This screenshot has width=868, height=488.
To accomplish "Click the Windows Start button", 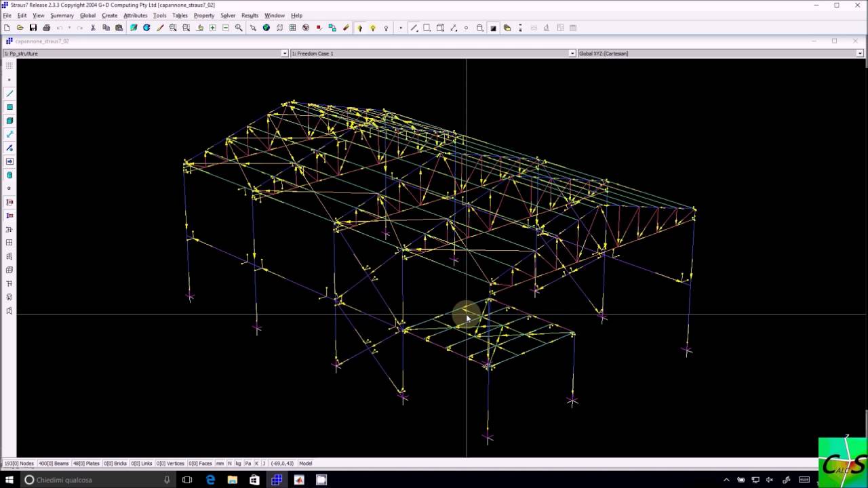I will 9,480.
